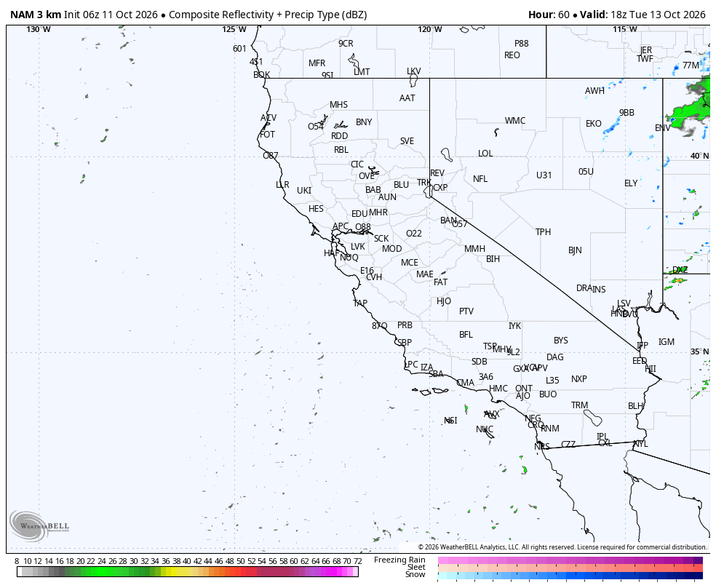Select the CZZ station label
Image resolution: width=716 pixels, height=588 pixels.
(568, 445)
